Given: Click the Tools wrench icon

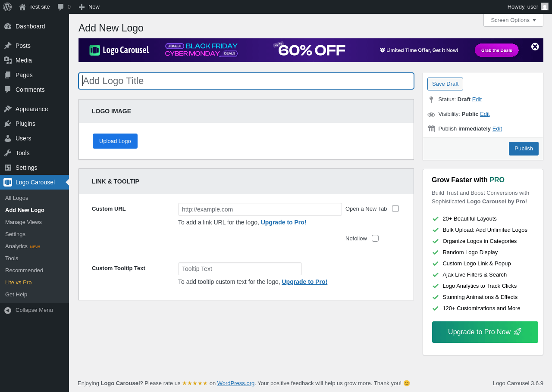Looking at the screenshot, I should pos(8,153).
